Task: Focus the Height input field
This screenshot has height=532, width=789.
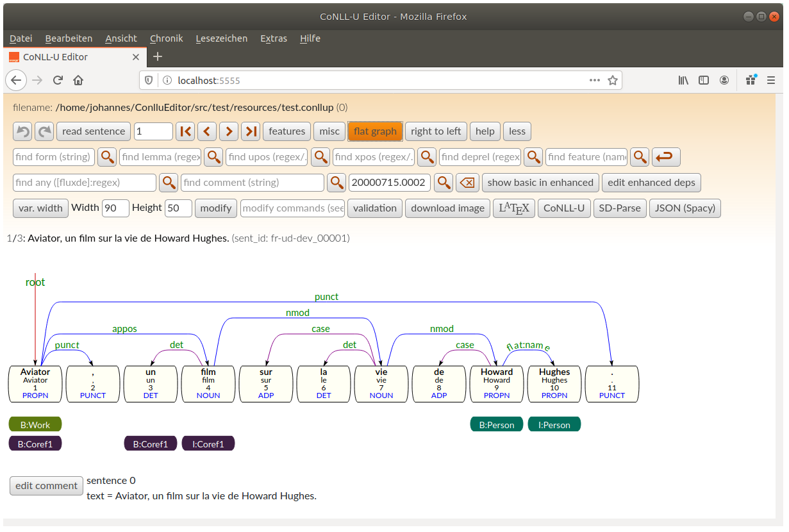Action: tap(178, 208)
